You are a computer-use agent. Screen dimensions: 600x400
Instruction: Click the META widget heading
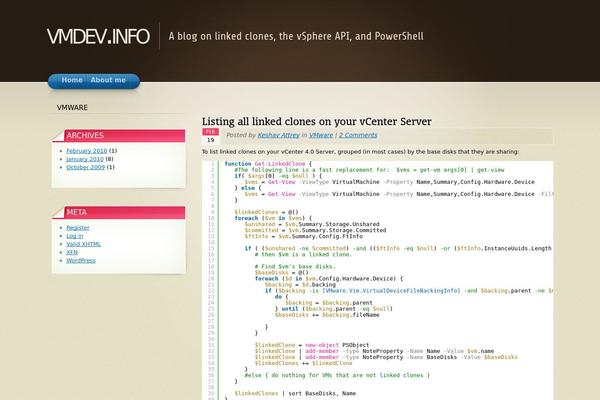77,212
